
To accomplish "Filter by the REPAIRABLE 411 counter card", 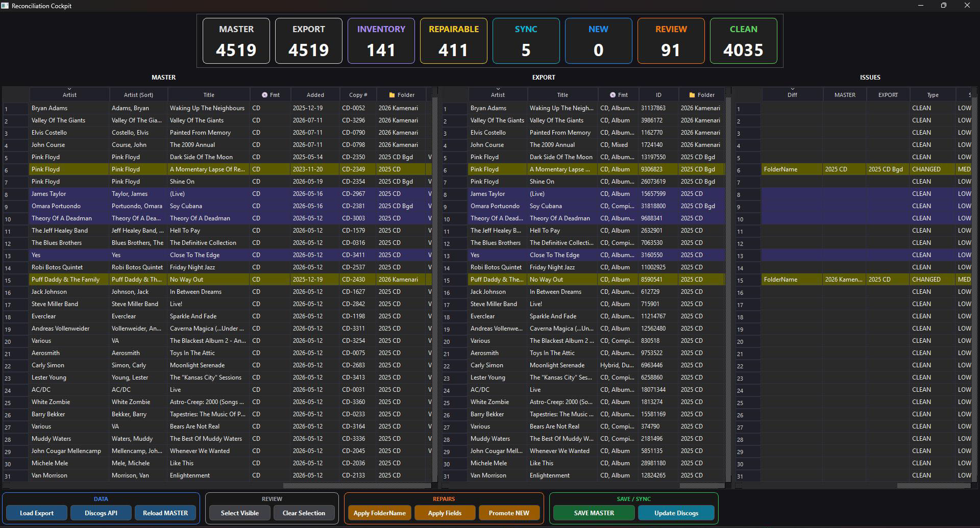I will pos(453,41).
